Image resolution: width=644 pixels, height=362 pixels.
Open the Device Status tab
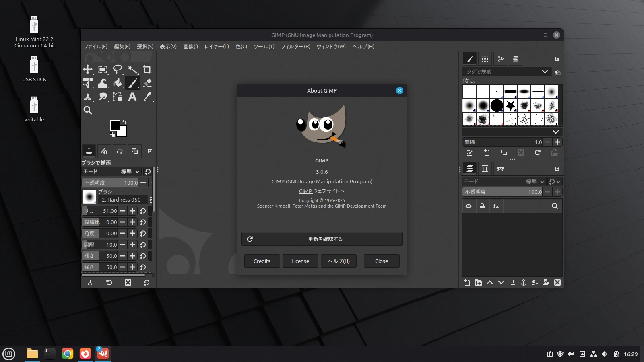point(104,151)
